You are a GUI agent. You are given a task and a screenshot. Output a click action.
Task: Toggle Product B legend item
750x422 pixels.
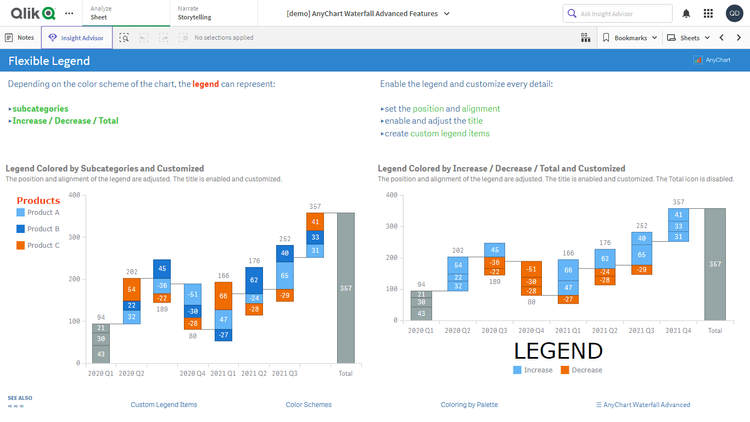tap(38, 229)
